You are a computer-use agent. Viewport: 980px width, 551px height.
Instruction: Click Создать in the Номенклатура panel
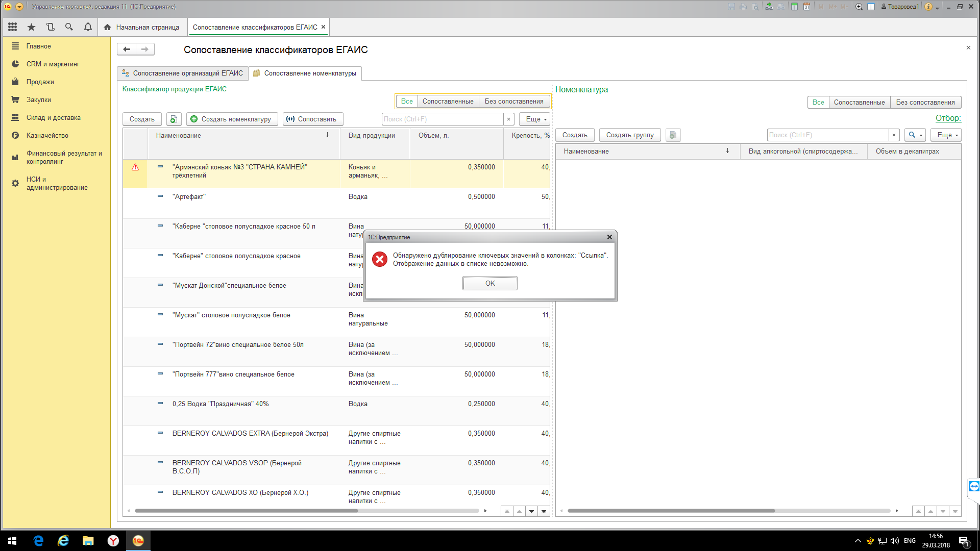click(x=575, y=135)
